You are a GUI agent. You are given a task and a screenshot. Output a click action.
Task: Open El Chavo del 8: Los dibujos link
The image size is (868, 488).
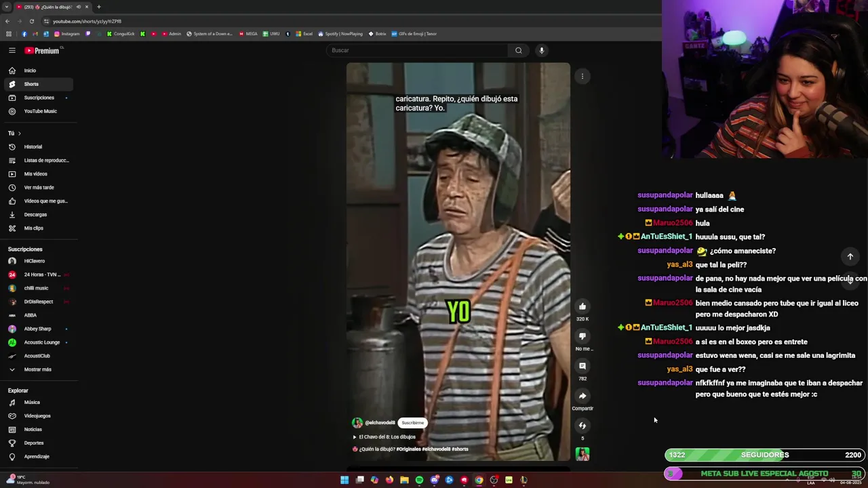tap(387, 436)
